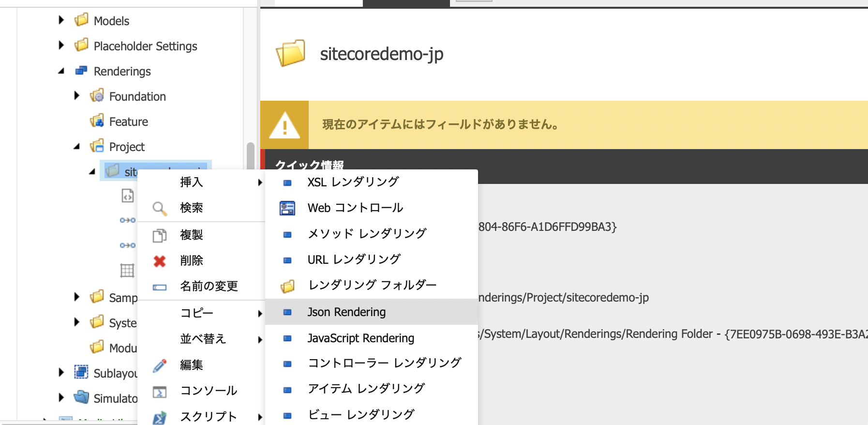Click the item ID ending A1D6FFD99BA3}
The image size is (868, 425).
tap(548, 227)
